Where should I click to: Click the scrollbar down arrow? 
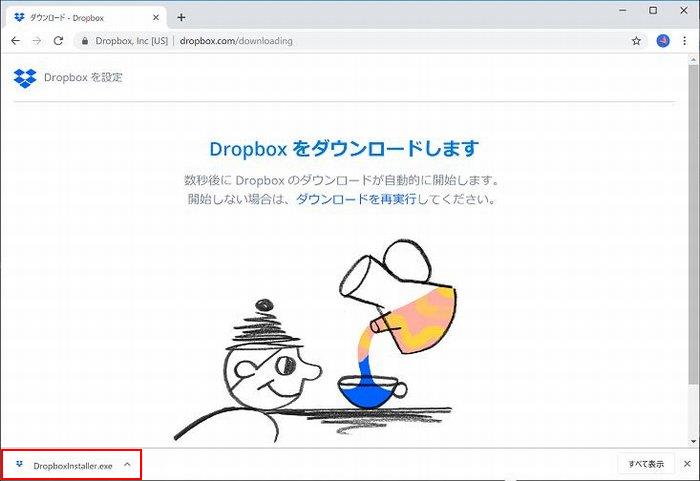pos(693,441)
